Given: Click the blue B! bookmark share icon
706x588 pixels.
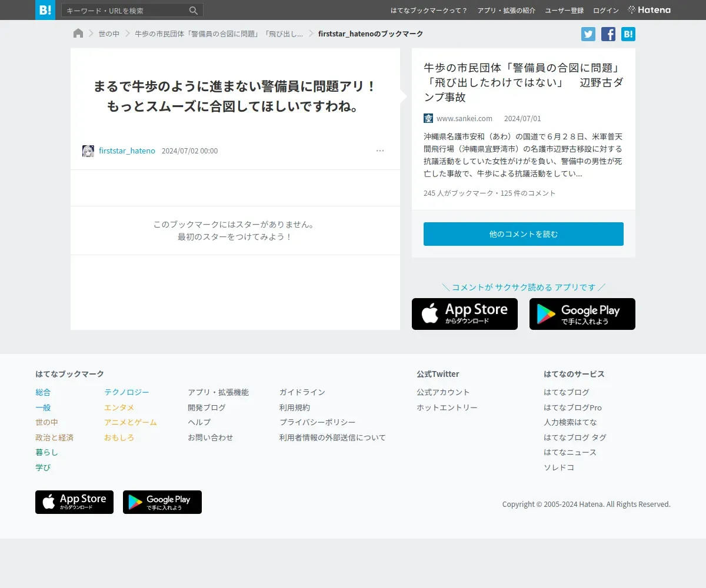Looking at the screenshot, I should 628,34.
